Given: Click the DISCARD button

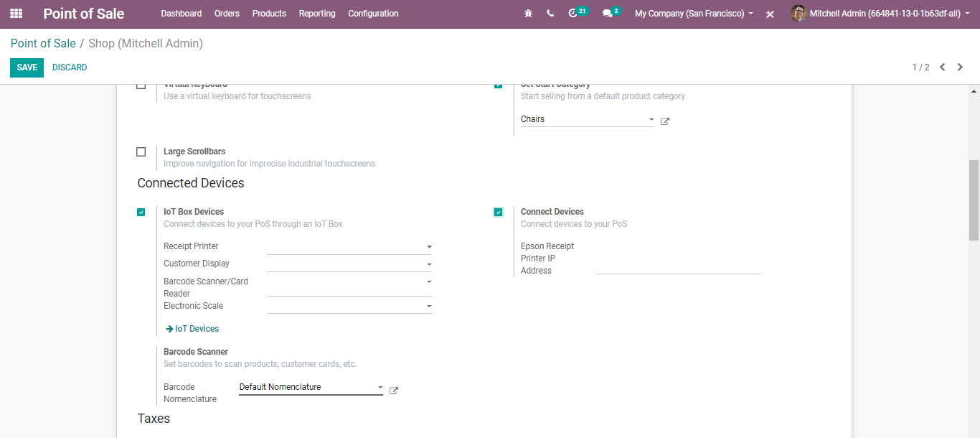Looking at the screenshot, I should pos(70,67).
